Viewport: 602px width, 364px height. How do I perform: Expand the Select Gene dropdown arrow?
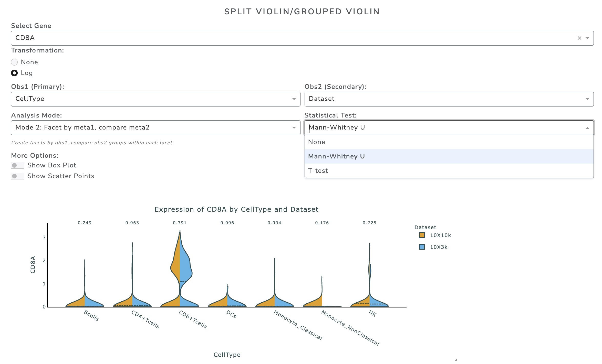tap(587, 38)
